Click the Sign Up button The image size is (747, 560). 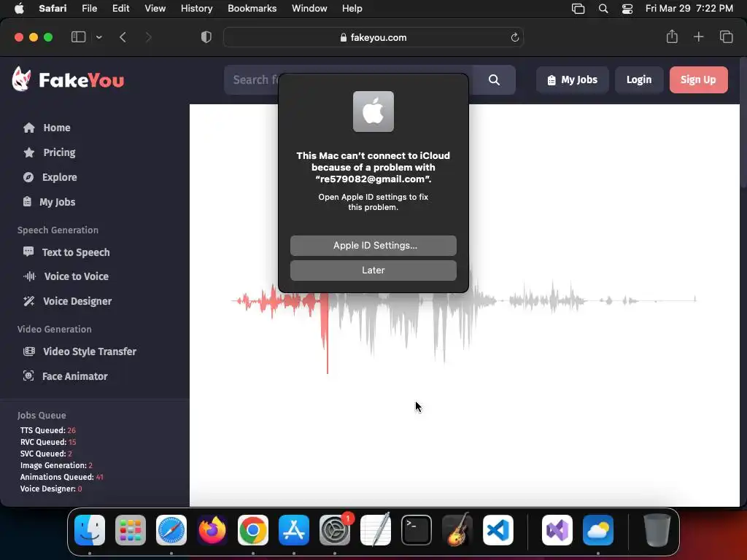pyautogui.click(x=698, y=80)
